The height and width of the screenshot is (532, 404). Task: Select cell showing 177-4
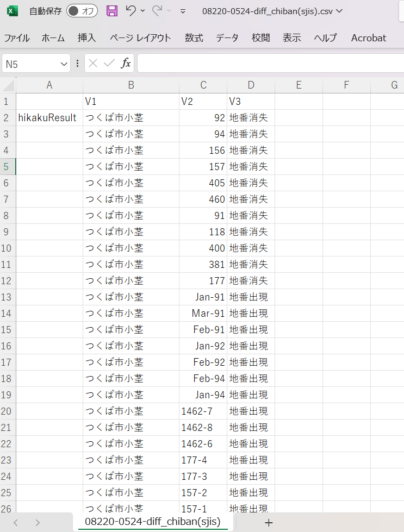(x=203, y=460)
